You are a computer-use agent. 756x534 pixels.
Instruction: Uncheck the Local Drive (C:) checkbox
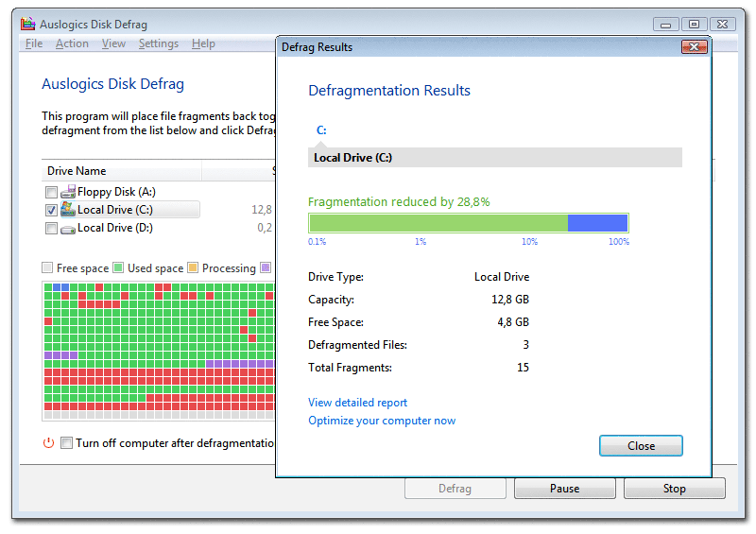51,211
